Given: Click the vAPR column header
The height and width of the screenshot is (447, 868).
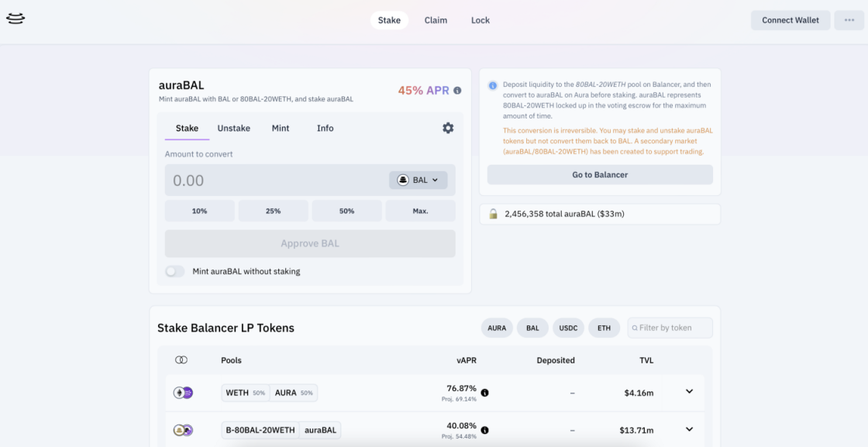Looking at the screenshot, I should tap(467, 360).
